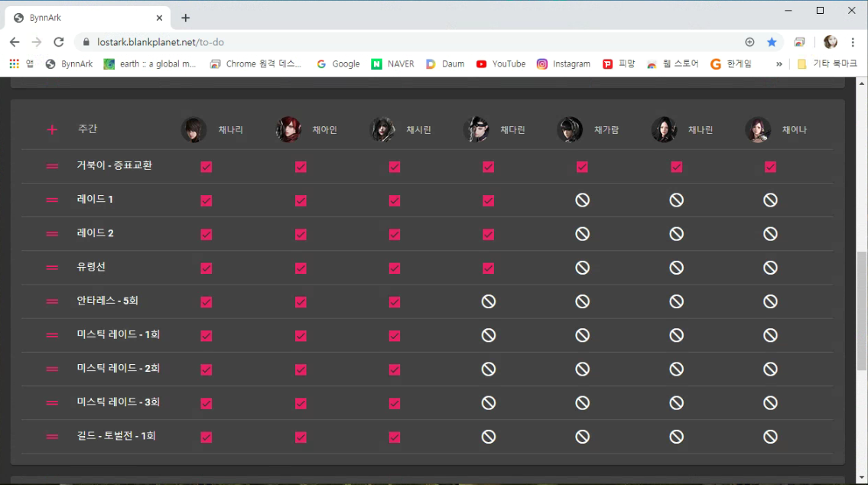Reload the page with the refresh icon
The image size is (868, 485).
[59, 42]
